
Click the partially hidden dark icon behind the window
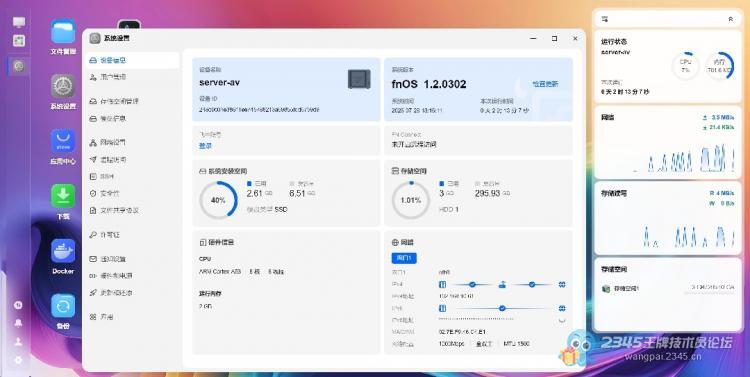[129, 24]
